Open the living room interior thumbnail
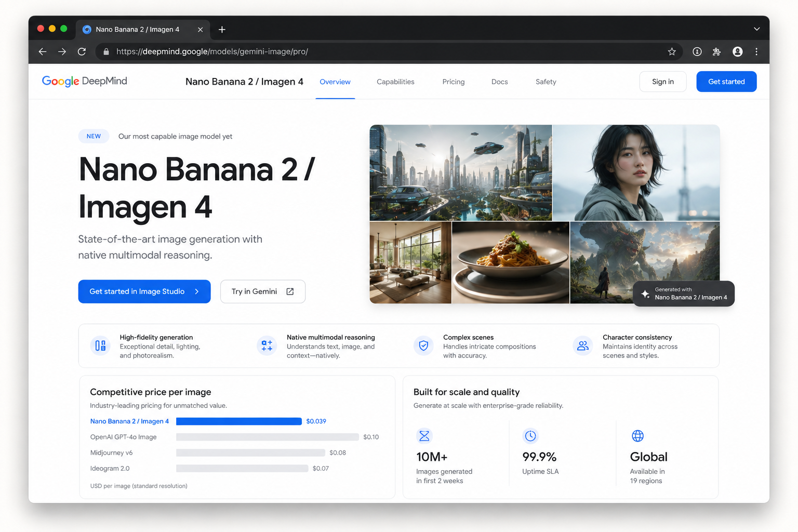The width and height of the screenshot is (798, 532). coord(410,262)
